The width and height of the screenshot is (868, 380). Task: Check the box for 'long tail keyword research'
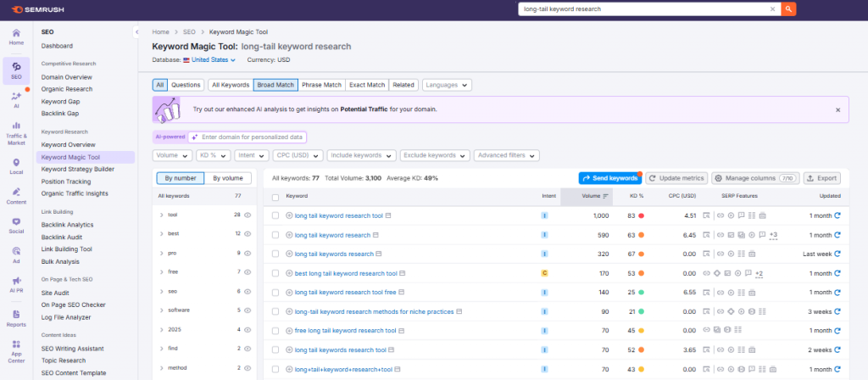pos(275,235)
